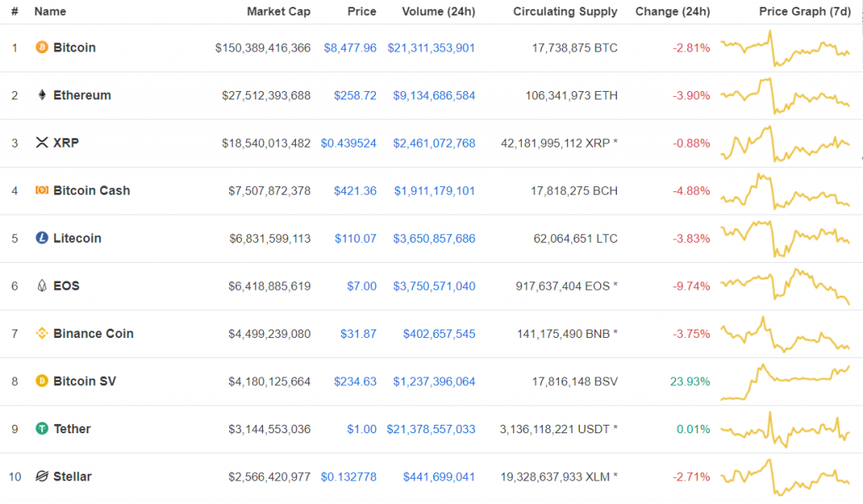Click Bitcoin SV change 23.93%
This screenshot has height=504, width=863.
(689, 381)
